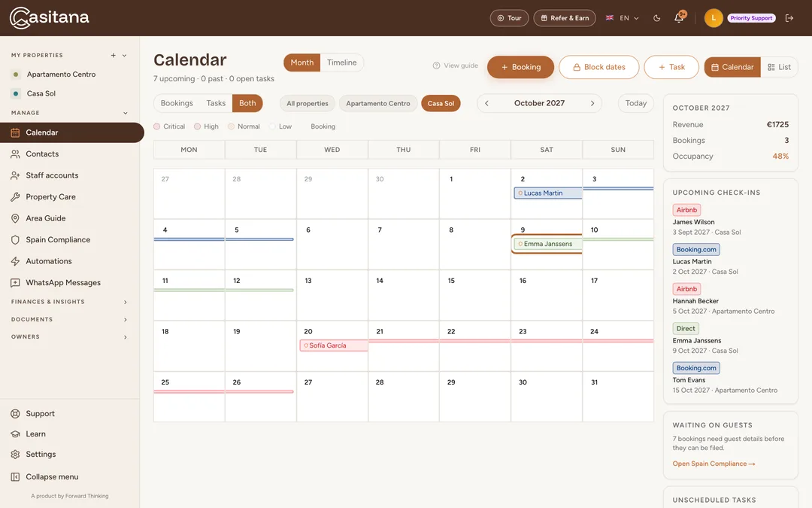This screenshot has width=812, height=508.
Task: Switch to List view
Action: (779, 67)
